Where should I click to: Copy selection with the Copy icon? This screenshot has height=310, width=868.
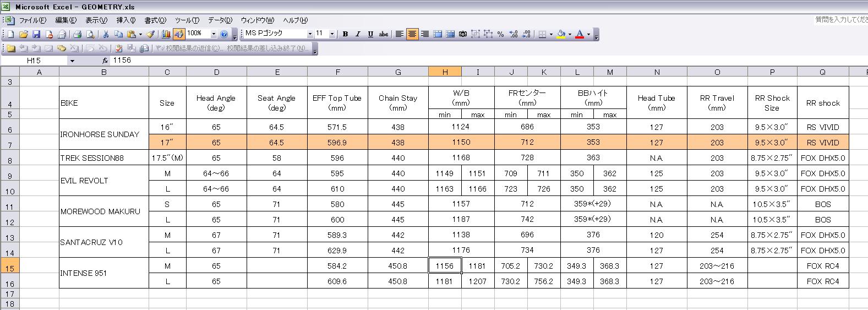coord(118,34)
